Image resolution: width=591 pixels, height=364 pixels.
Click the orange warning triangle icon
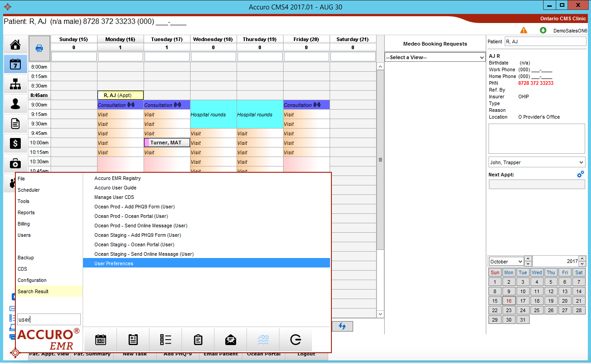[x=524, y=30]
